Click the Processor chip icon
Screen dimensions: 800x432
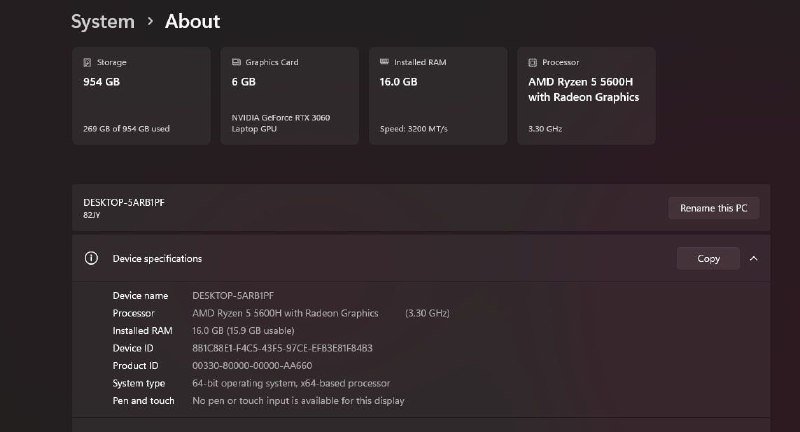coord(533,62)
